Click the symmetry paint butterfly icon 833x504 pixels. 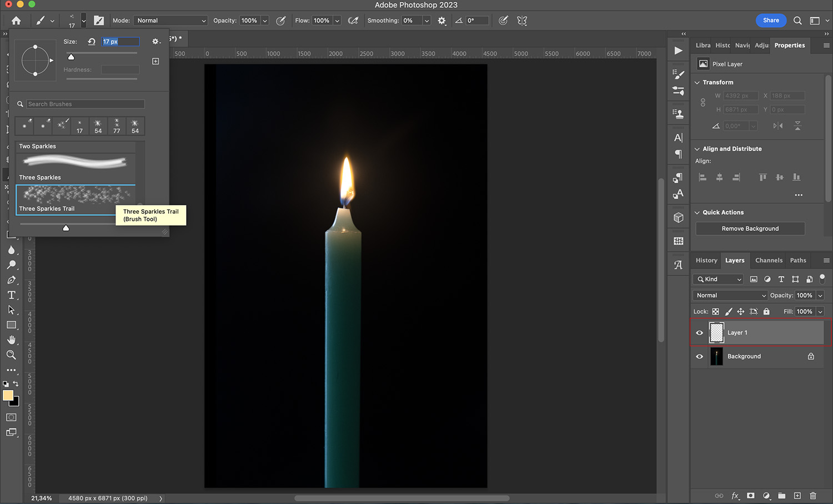(522, 21)
